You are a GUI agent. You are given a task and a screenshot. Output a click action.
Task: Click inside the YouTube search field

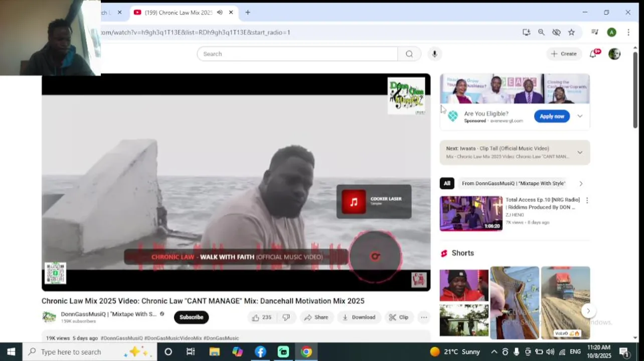[x=297, y=54]
